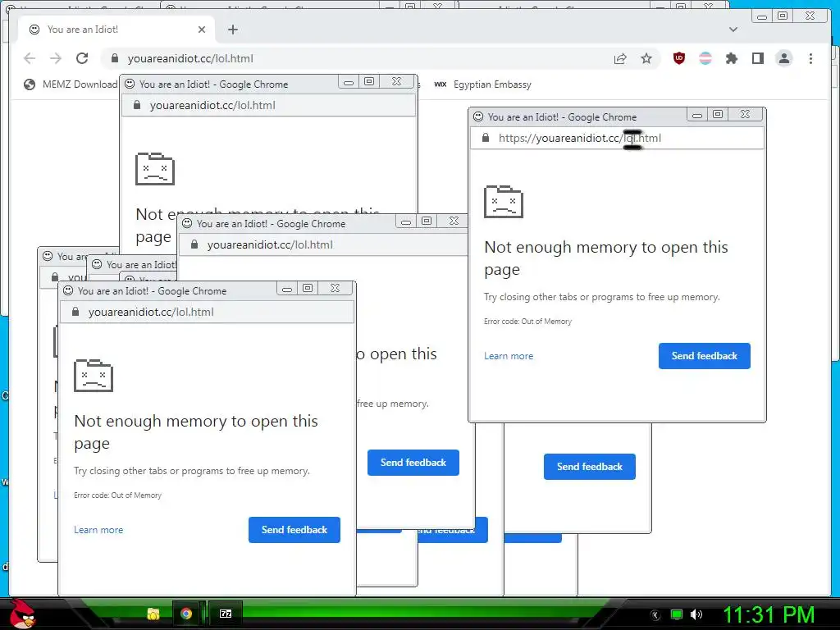This screenshot has height=630, width=840.
Task: Click lock icon in popup with https:// URL
Action: [x=486, y=138]
